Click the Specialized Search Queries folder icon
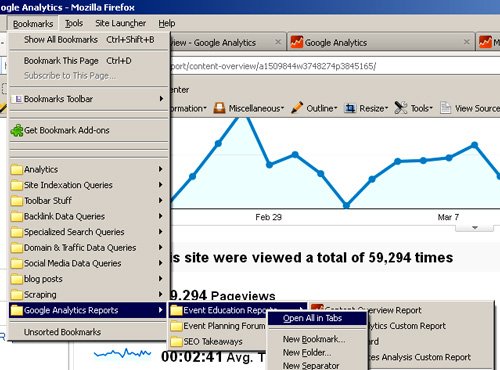The height and width of the screenshot is (370, 500). click(16, 232)
